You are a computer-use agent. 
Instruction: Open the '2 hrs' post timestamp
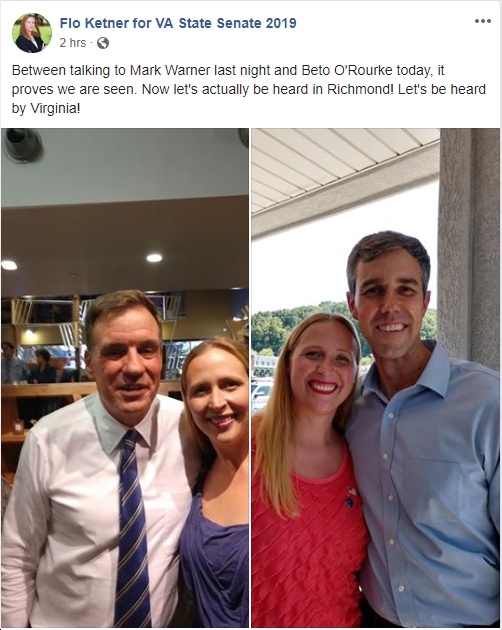click(x=73, y=43)
